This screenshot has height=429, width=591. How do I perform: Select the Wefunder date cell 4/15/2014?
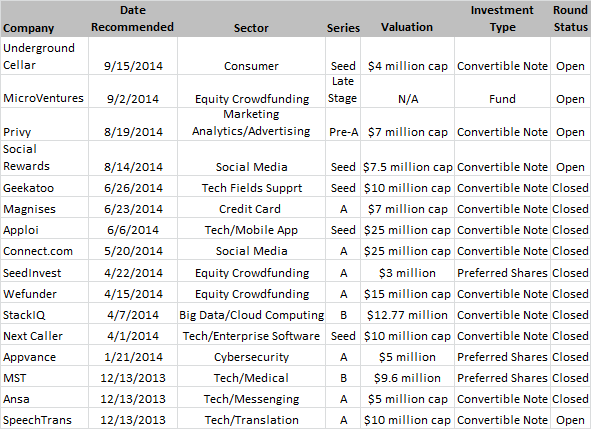pos(133,294)
